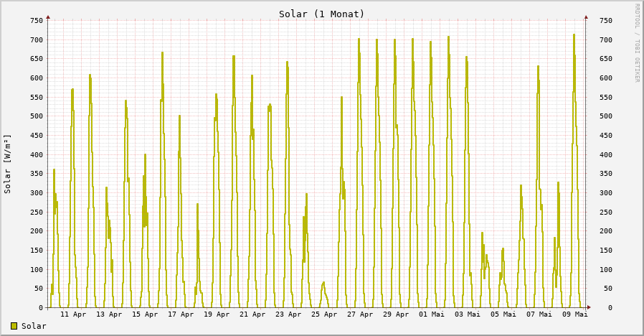The width and height of the screenshot is (644, 336).
Task: Click the right y-axis value '400'
Action: [606, 155]
